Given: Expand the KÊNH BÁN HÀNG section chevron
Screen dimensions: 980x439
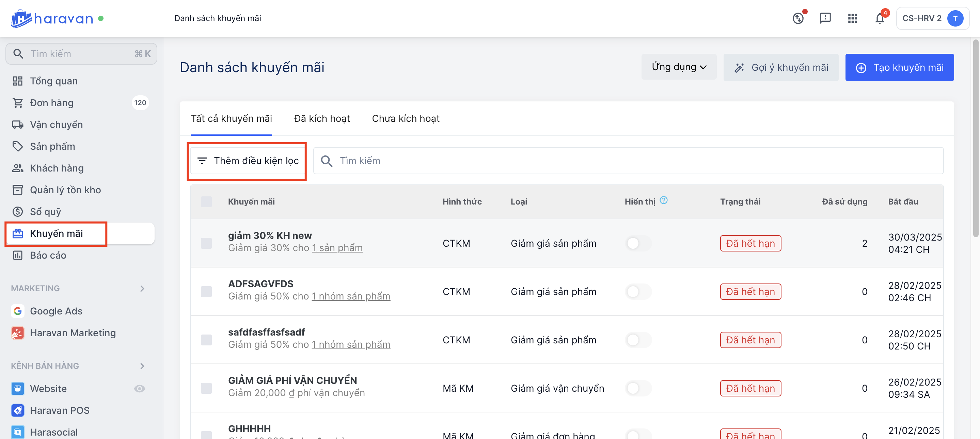Looking at the screenshot, I should 142,366.
